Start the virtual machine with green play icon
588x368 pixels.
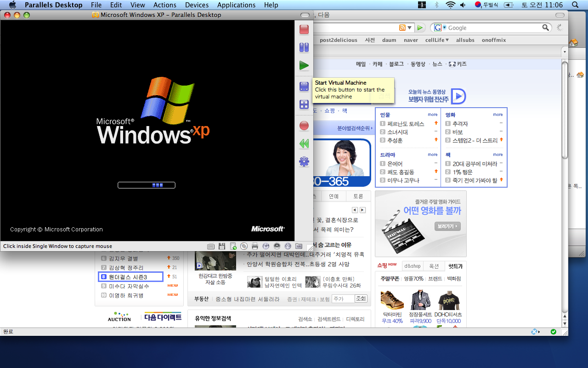tap(304, 66)
